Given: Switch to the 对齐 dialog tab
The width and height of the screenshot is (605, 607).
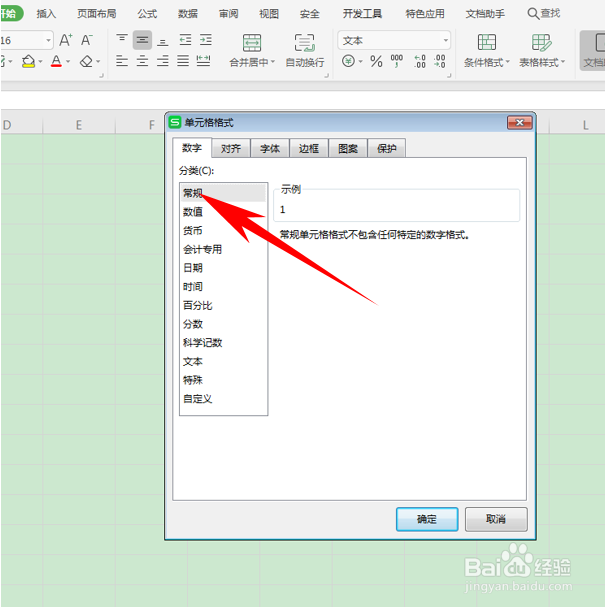Looking at the screenshot, I should point(231,148).
